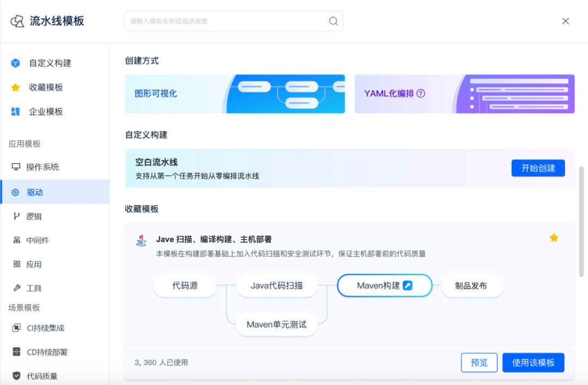The image size is (588, 385).
Task: Click the search magnifier icon
Action: coord(333,21)
